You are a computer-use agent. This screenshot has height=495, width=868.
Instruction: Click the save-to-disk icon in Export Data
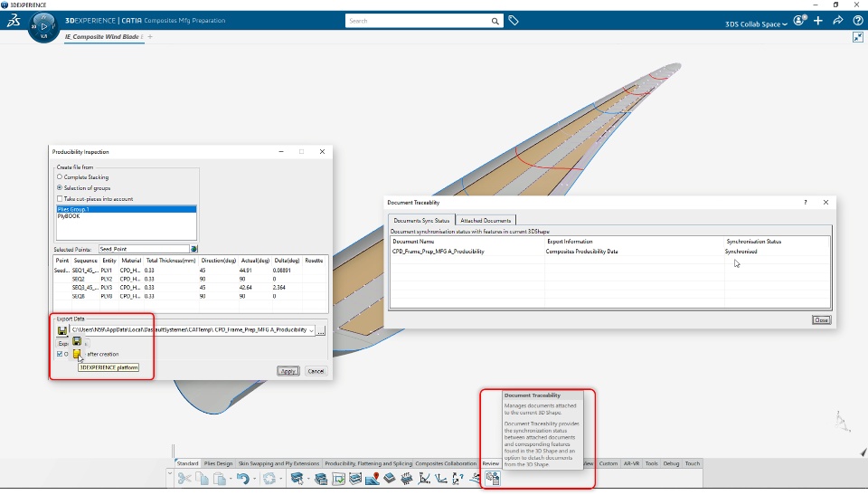pyautogui.click(x=62, y=330)
